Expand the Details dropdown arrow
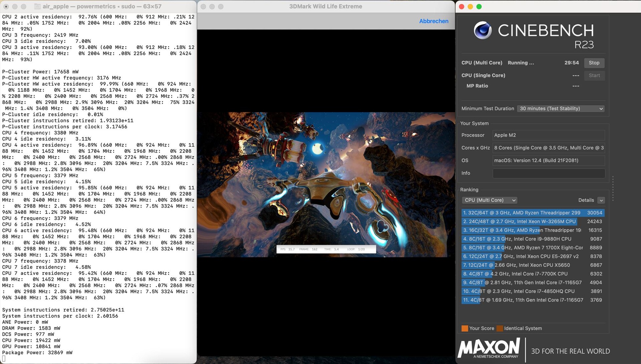This screenshot has height=364, width=641. coord(601,200)
